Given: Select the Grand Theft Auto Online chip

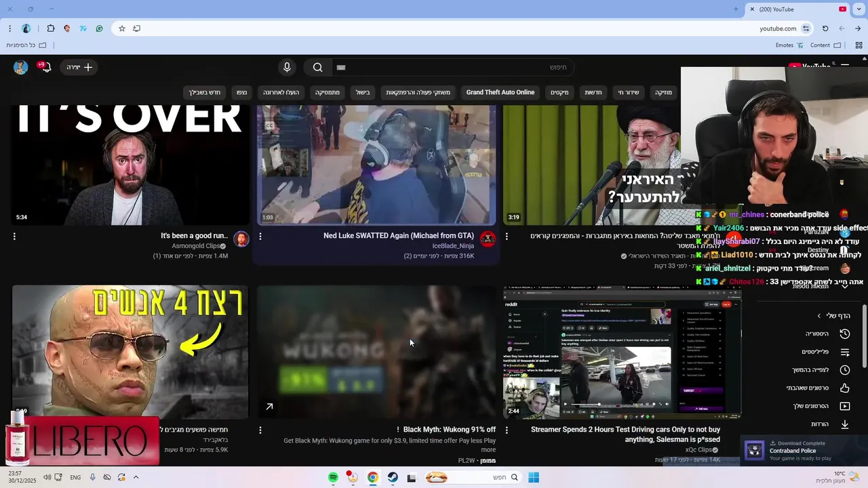Looking at the screenshot, I should coord(500,92).
